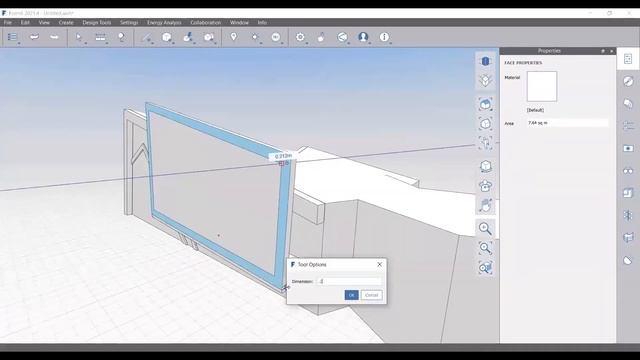The width and height of the screenshot is (640, 360).
Task: Open the Sun and shadows icon
Action: point(255,37)
